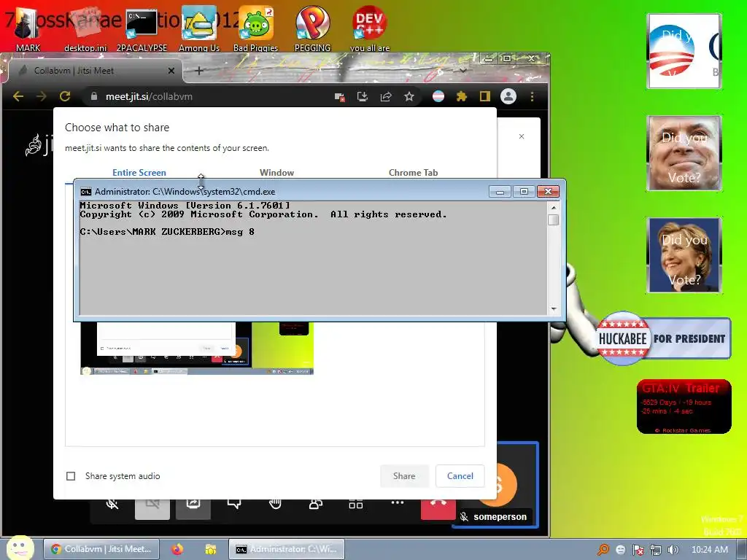Click the cmd scrollbar thumb
747x560 pixels.
click(553, 220)
